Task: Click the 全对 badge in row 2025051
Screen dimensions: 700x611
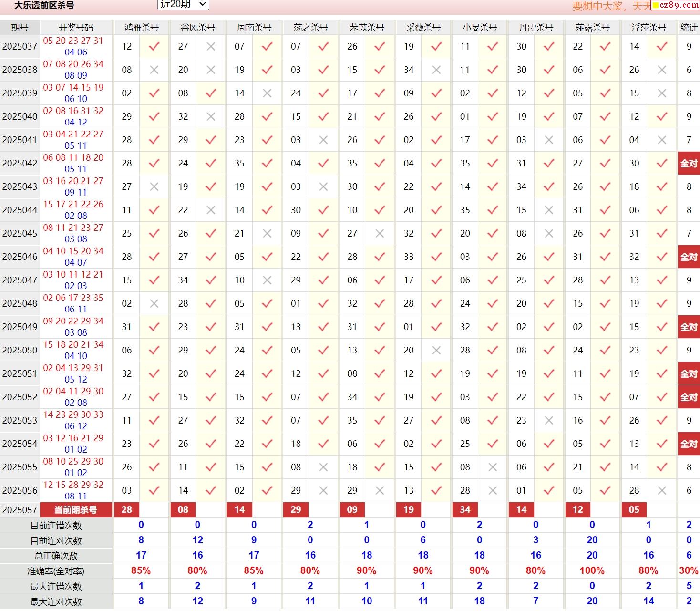Action: click(x=689, y=373)
